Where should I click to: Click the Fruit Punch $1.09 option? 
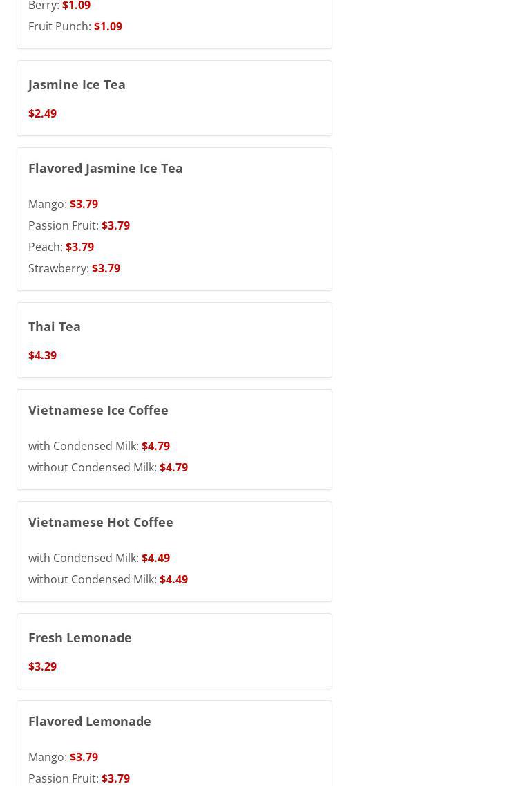tap(75, 26)
